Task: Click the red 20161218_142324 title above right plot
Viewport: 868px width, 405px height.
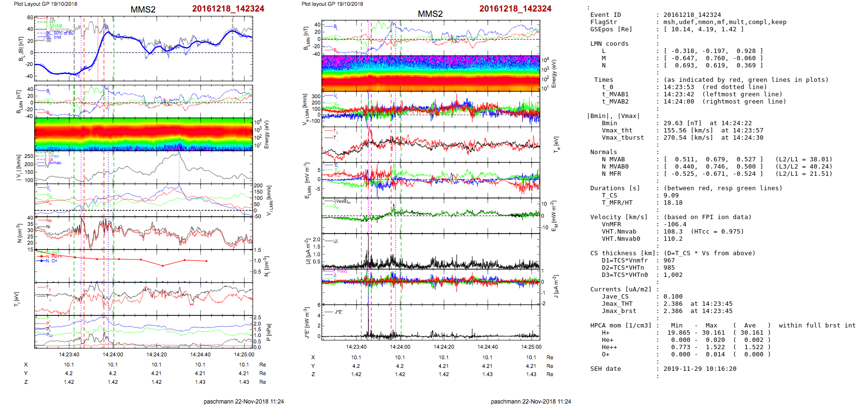Action: [515, 9]
